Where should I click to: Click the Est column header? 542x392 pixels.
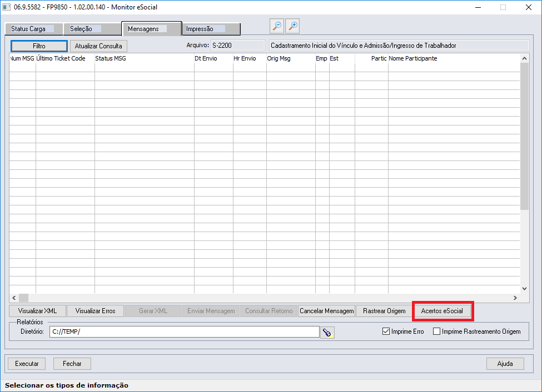pyautogui.click(x=342, y=58)
